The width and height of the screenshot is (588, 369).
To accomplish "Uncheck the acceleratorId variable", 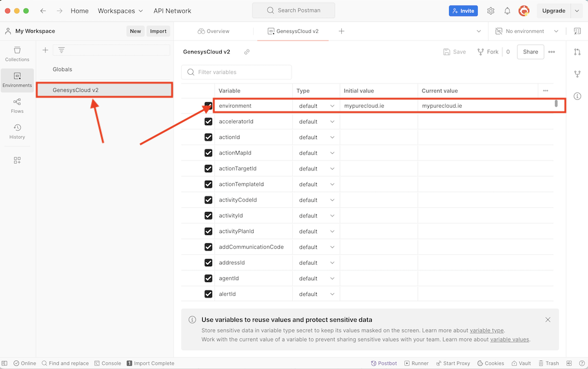I will point(209,121).
